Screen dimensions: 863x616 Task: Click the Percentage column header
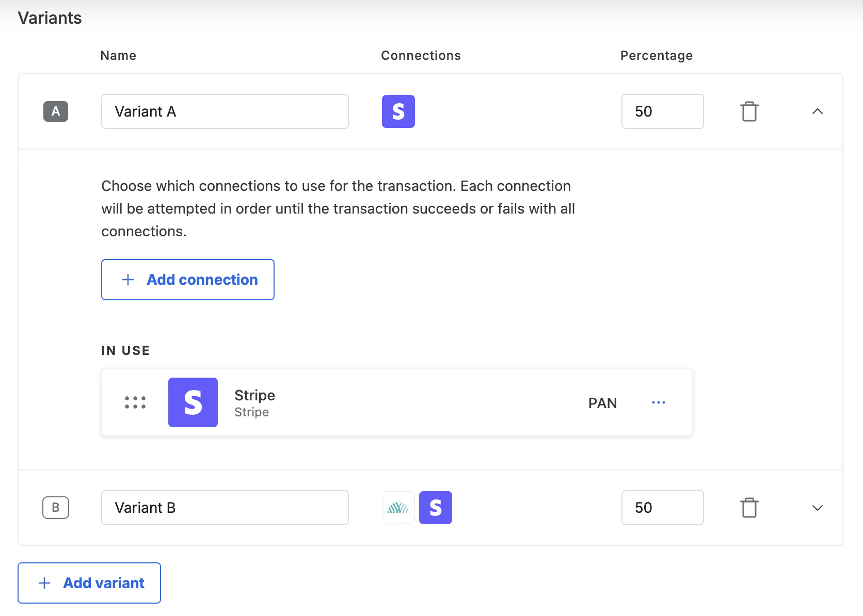tap(657, 56)
